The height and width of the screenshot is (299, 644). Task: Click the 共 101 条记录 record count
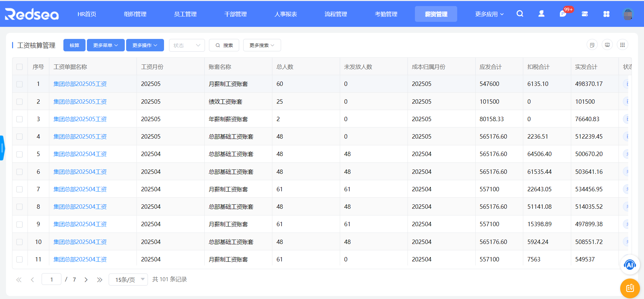click(x=169, y=279)
